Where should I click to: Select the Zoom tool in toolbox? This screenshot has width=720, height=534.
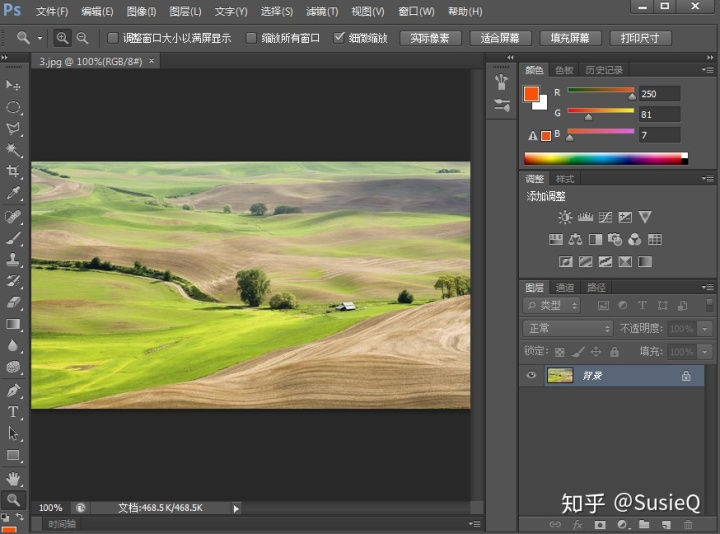point(13,500)
